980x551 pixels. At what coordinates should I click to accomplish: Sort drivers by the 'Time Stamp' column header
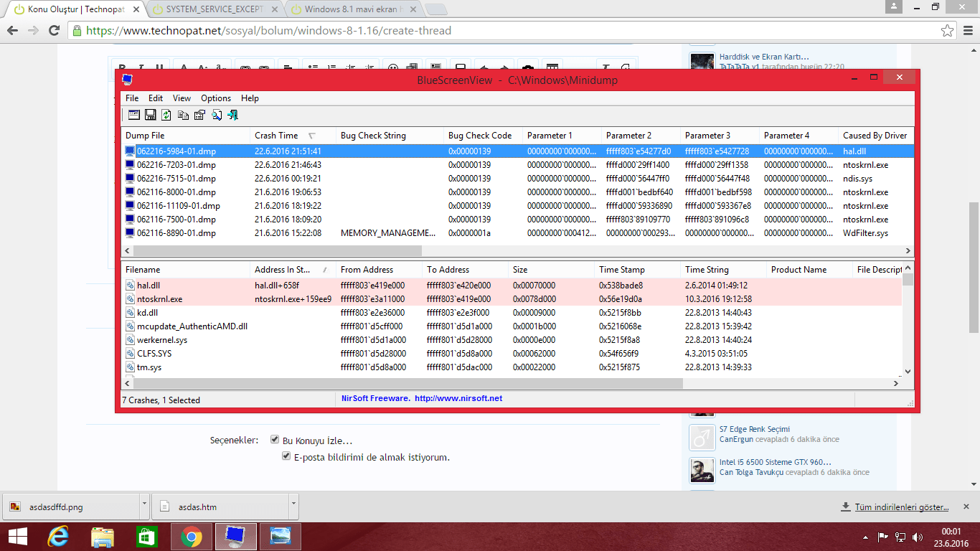pyautogui.click(x=637, y=270)
